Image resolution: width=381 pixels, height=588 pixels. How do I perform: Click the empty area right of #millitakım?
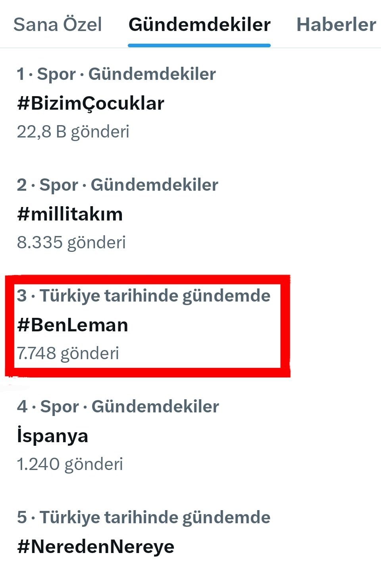(258, 214)
